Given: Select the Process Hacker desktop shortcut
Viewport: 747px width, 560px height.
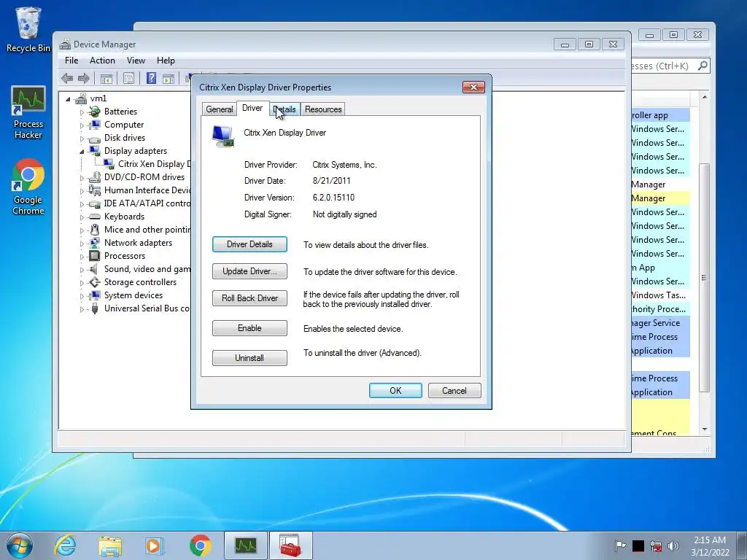Looking at the screenshot, I should coord(28,112).
